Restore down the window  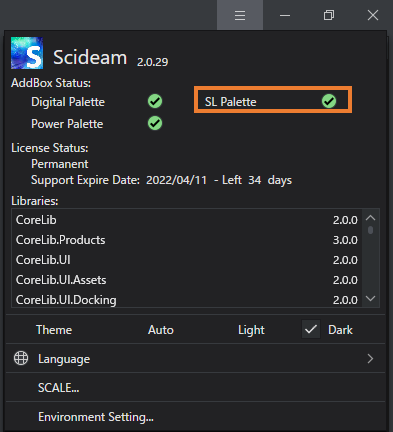coord(329,15)
